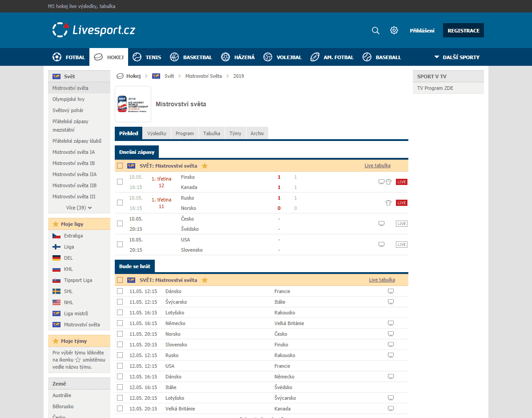The image size is (532, 418).
Task: Click the volleyball icon
Action: [268, 57]
